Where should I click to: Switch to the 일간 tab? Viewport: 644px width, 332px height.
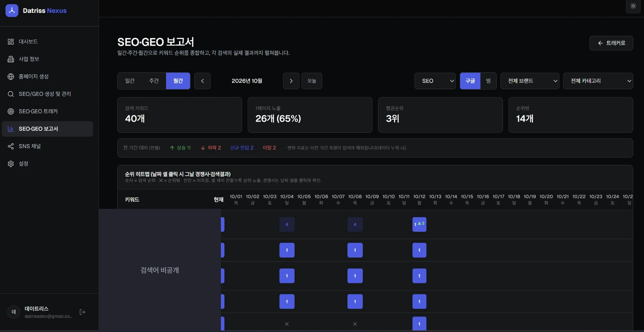[x=130, y=81]
